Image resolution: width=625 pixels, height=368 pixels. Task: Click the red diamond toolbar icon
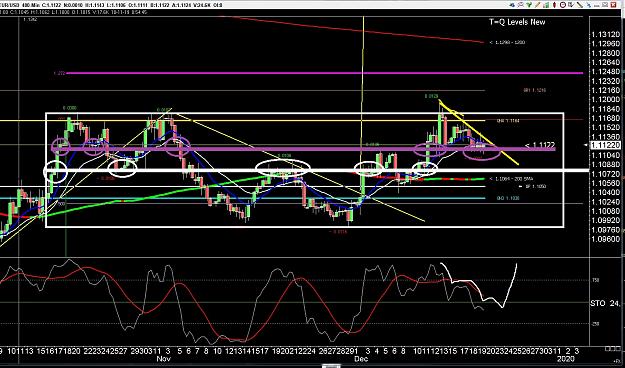click(x=554, y=5)
